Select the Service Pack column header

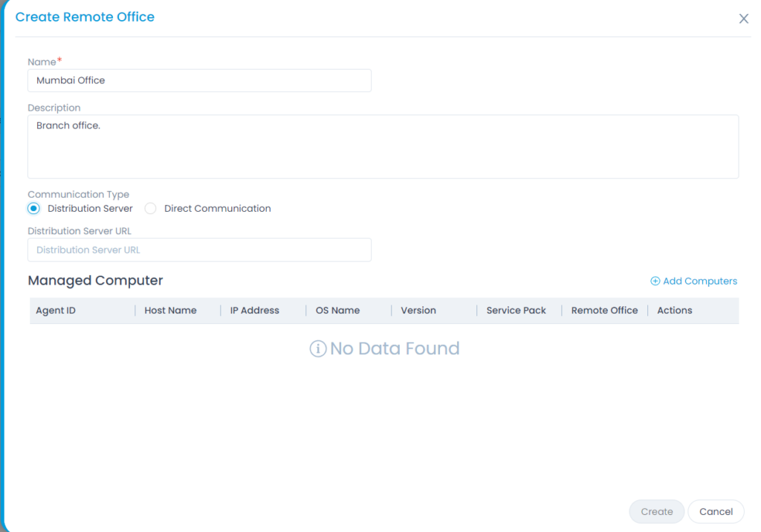(516, 311)
